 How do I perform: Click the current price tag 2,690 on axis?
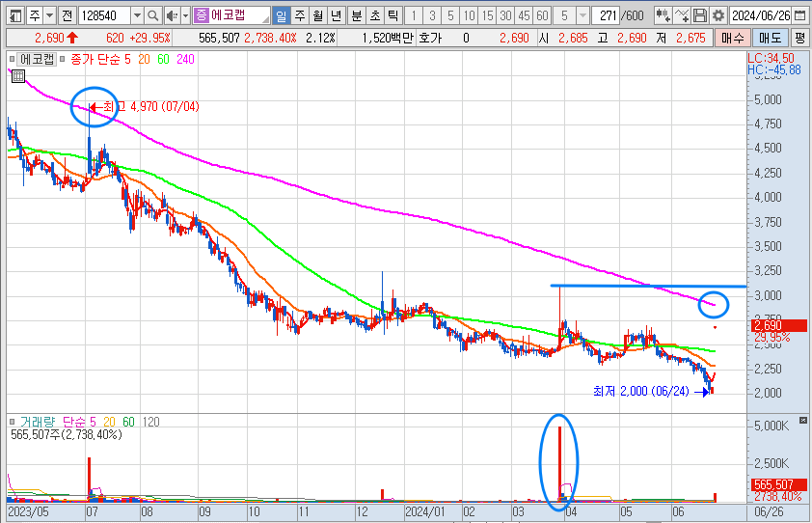tap(779, 325)
